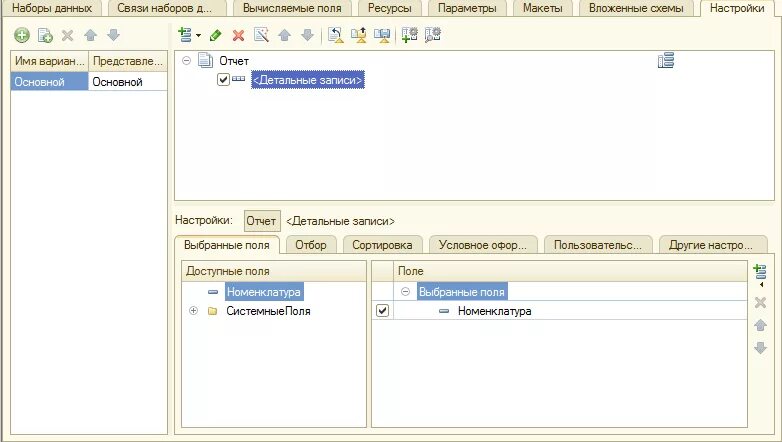Select the Настройки tab
The width and height of the screenshot is (782, 442).
point(737,8)
